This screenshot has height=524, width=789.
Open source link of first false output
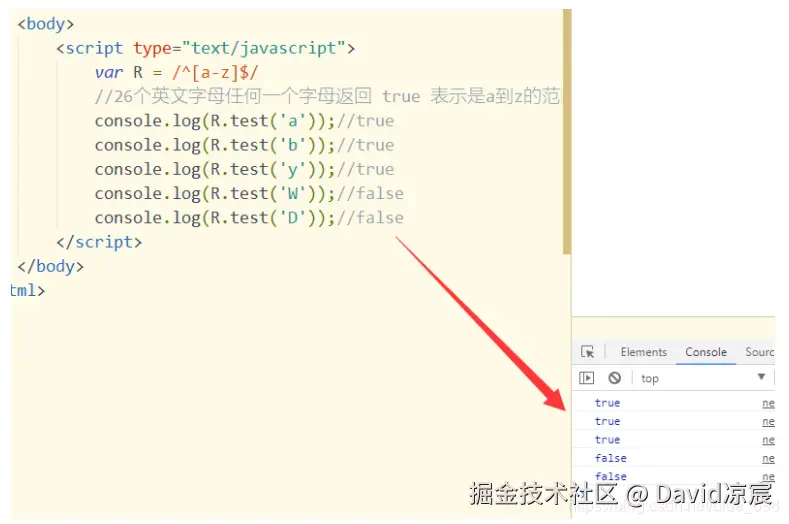tap(768, 458)
